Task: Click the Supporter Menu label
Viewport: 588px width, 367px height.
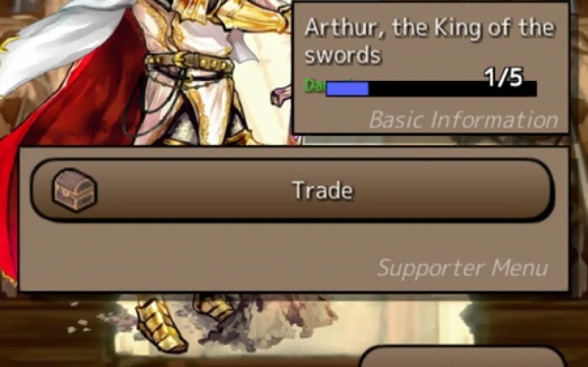Action: point(463,268)
